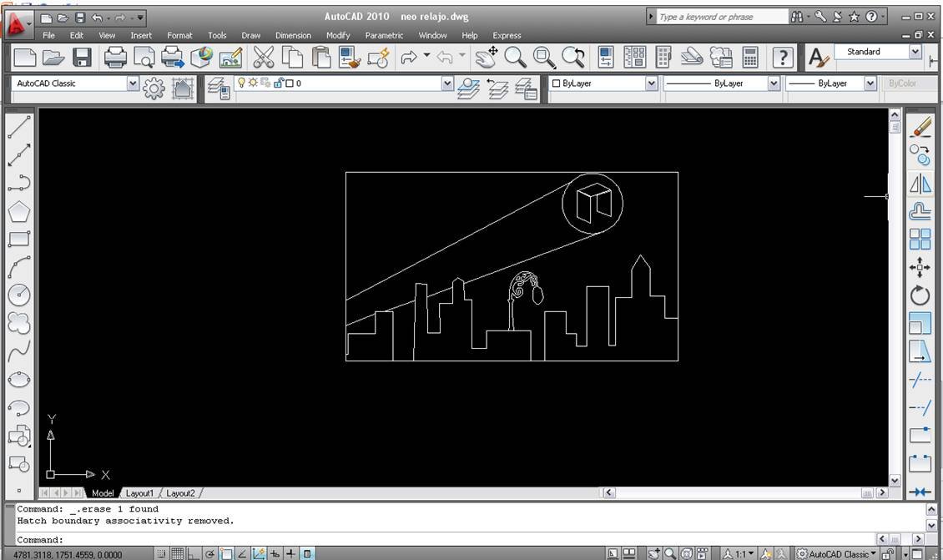Click the Match Properties icon
This screenshot has width=943, height=560.
350,57
